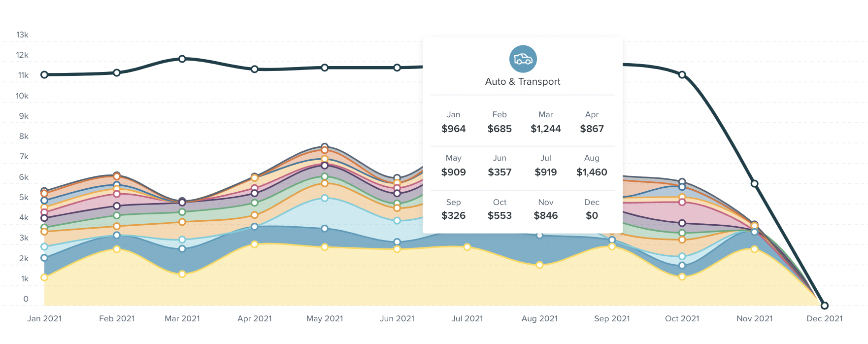
Task: Click dark total line point at Dec 2021
Action: [825, 306]
